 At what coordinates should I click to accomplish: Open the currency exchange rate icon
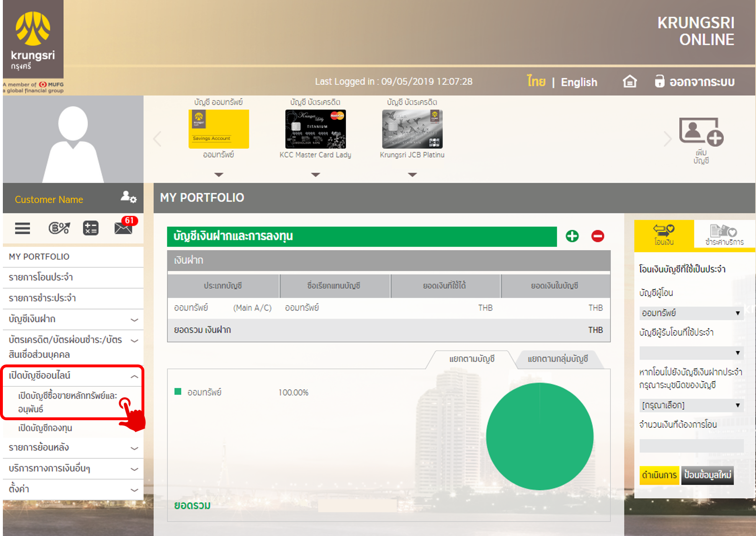60,228
